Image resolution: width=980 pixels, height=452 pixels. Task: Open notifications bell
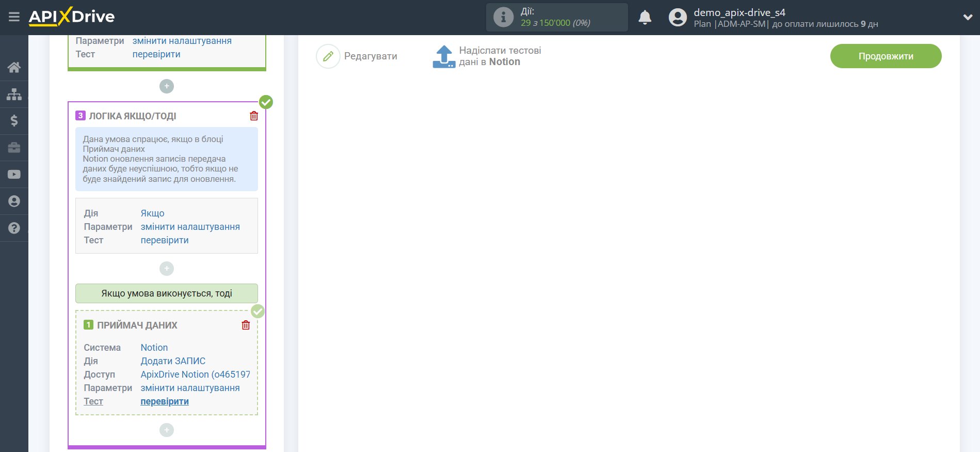pos(645,18)
